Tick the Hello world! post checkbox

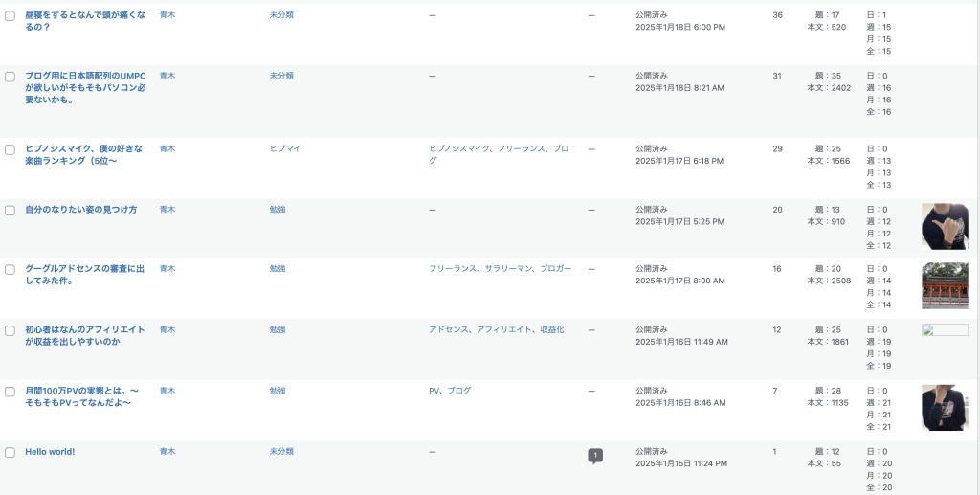(10, 452)
